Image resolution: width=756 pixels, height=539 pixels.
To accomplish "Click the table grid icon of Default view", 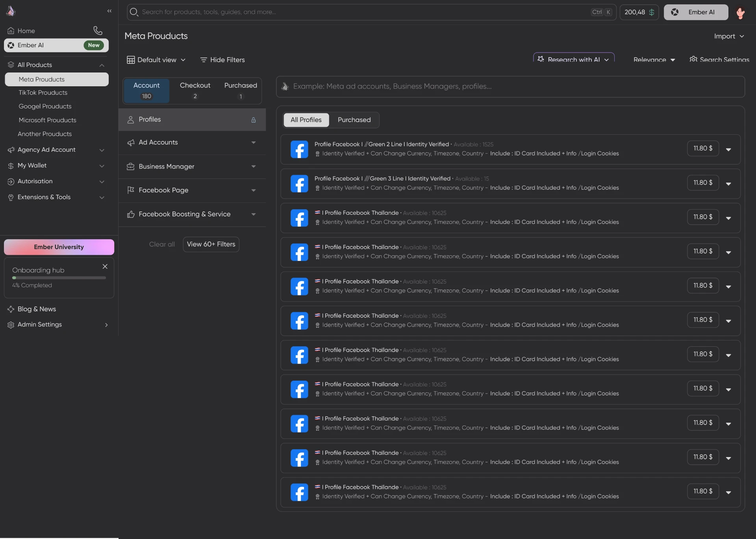I will point(131,60).
